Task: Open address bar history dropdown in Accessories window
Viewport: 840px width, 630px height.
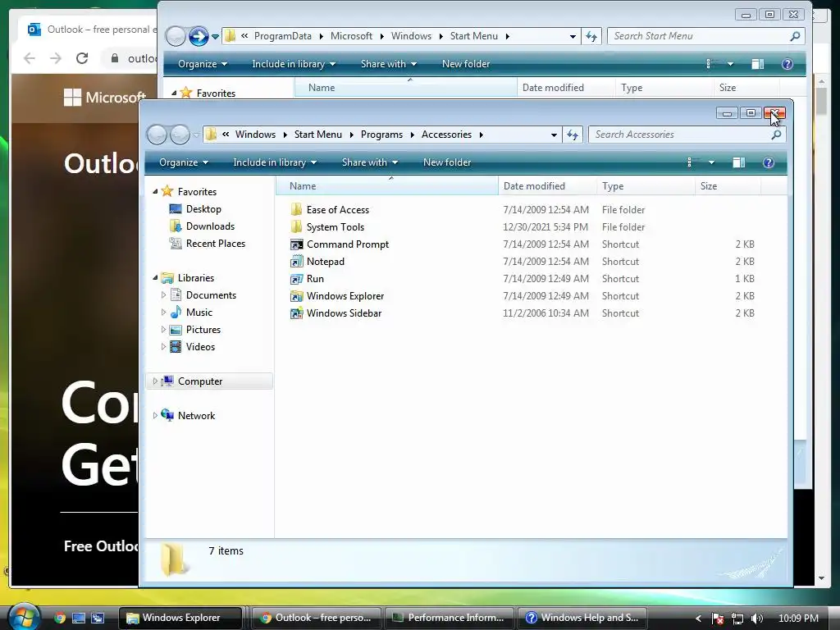Action: pos(554,135)
